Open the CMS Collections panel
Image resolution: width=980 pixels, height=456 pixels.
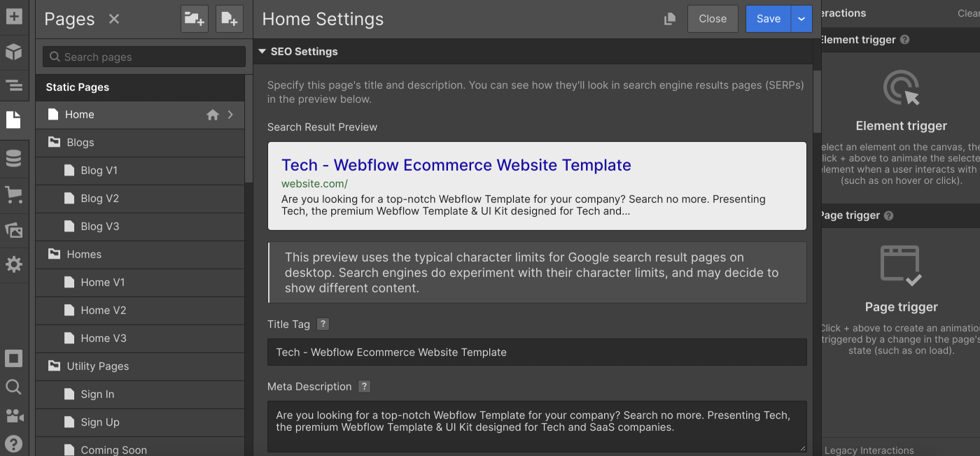(x=14, y=158)
